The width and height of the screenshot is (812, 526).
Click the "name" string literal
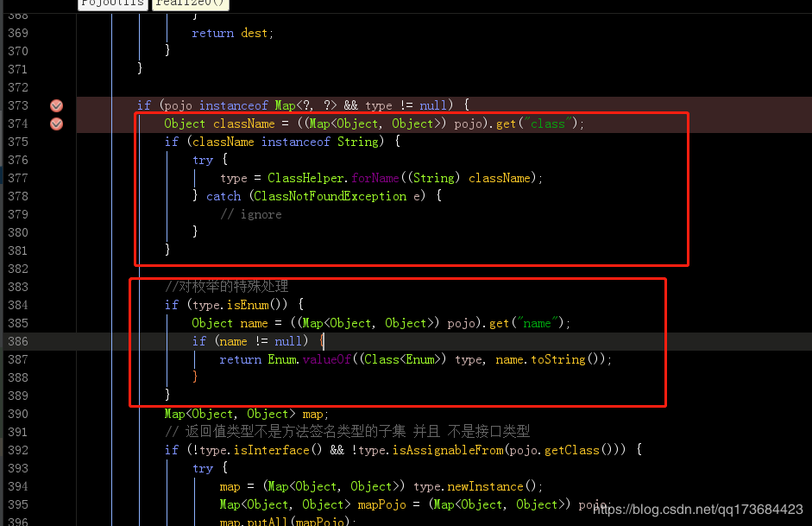537,323
